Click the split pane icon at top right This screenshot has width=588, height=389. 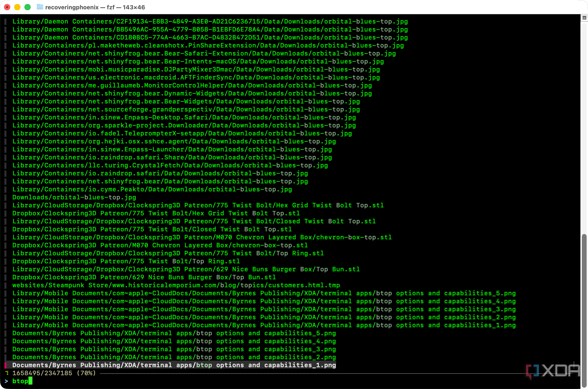coord(584,18)
